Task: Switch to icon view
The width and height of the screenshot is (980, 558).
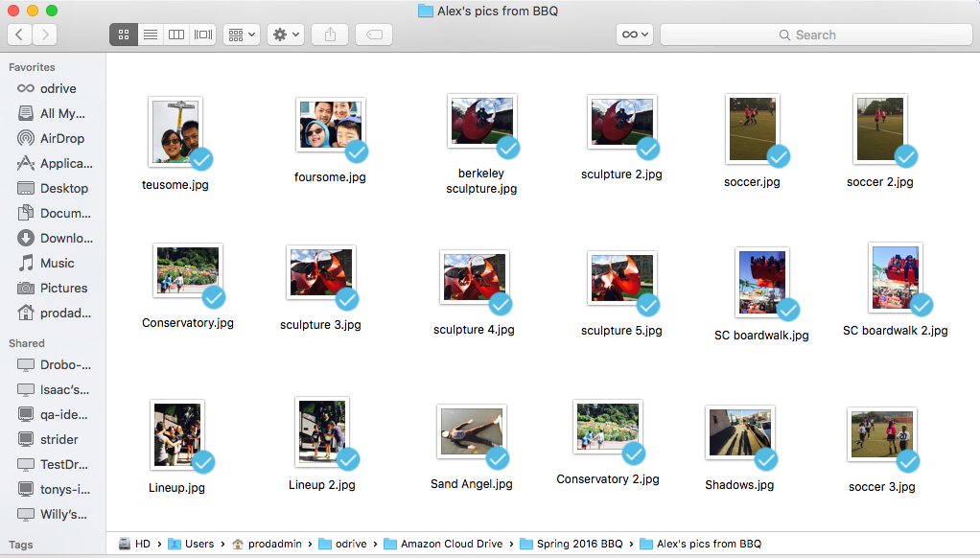Action: pyautogui.click(x=124, y=35)
